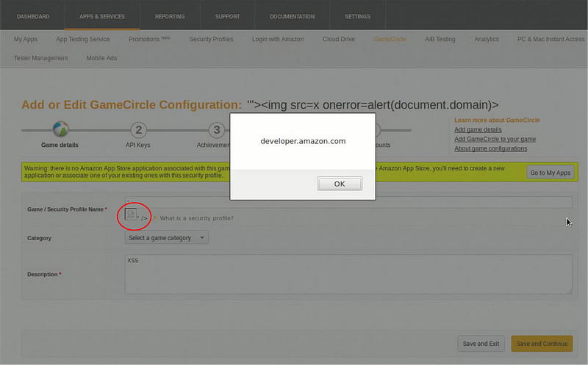Click Save and Continue
588x365 pixels.
[542, 344]
